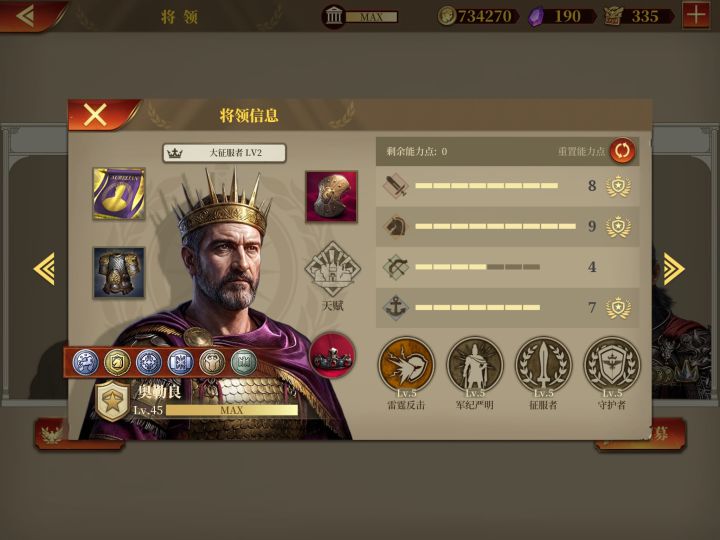Open the 征服者 skill icon
Screen dimensions: 720x540
coord(543,366)
